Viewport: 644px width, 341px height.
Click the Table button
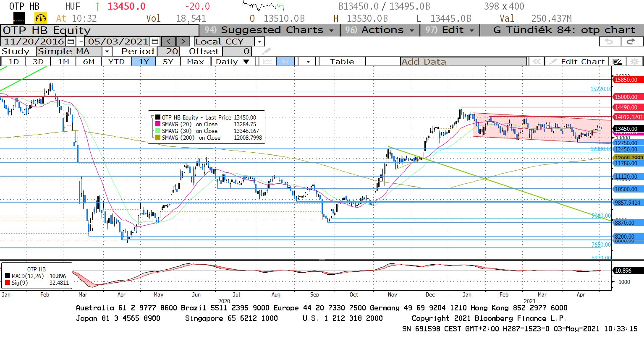(x=342, y=62)
